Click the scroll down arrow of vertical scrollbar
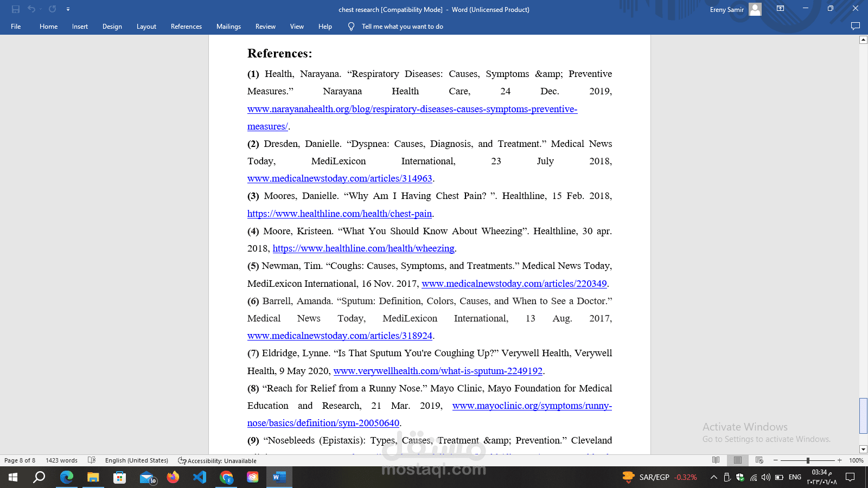Screen dimensions: 868x488 point(863,450)
